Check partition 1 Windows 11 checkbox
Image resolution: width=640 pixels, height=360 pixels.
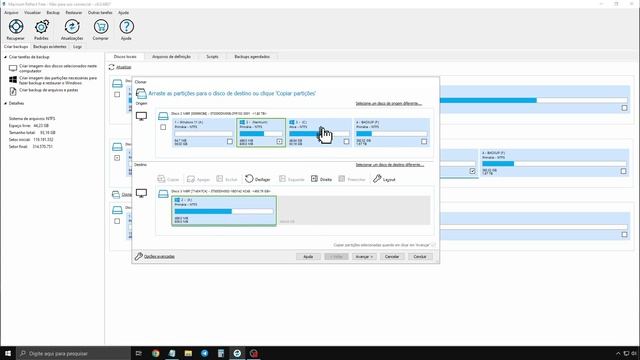230,142
